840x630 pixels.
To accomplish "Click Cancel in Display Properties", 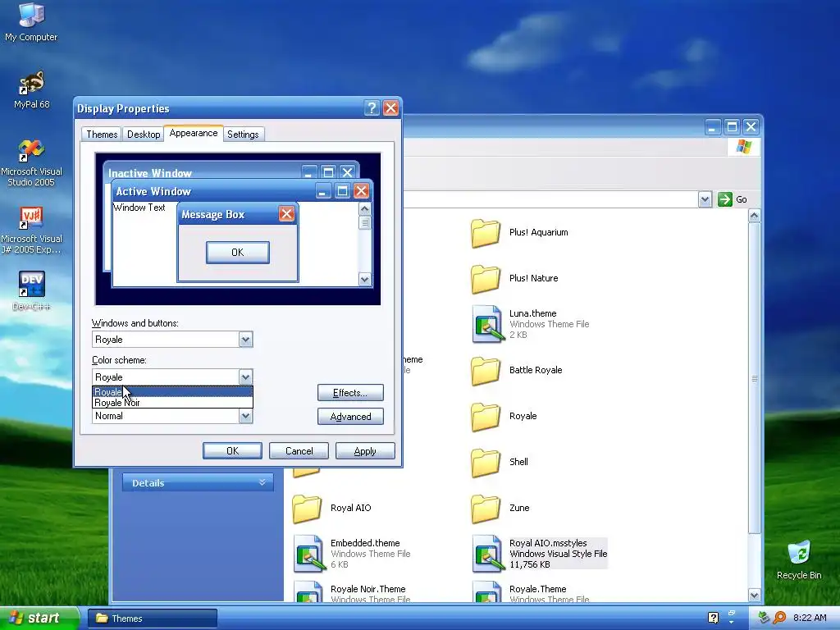I will pyautogui.click(x=299, y=451).
